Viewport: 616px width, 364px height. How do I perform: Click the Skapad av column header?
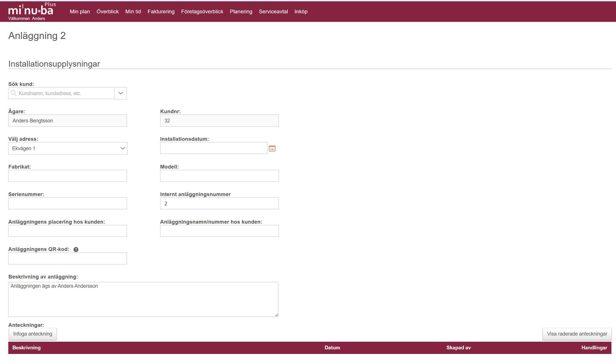pyautogui.click(x=458, y=348)
